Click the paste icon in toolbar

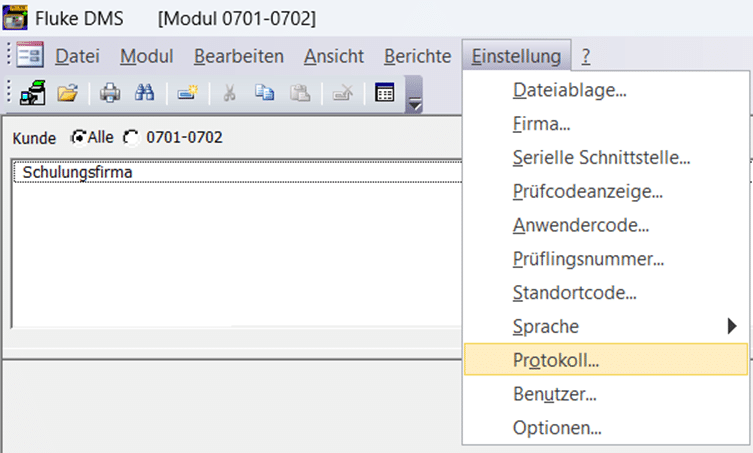(299, 93)
